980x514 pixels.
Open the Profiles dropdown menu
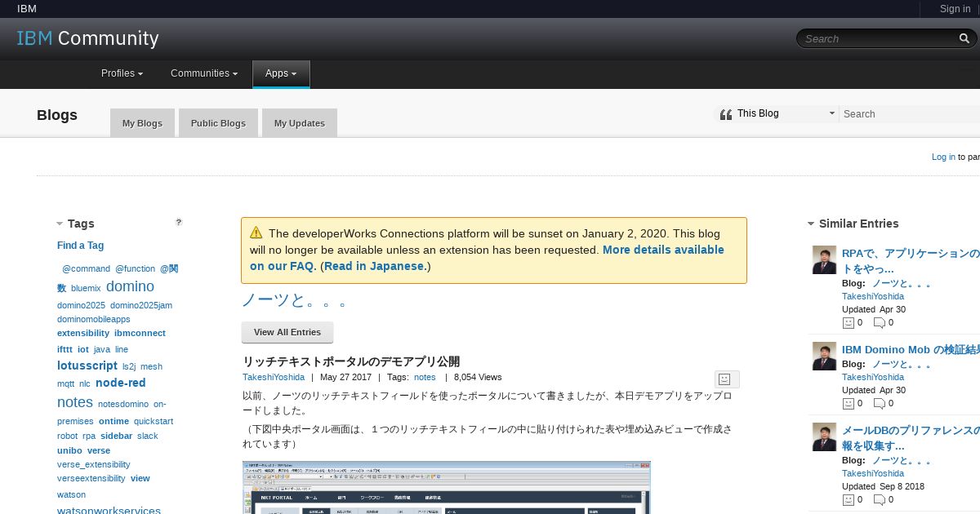(122, 73)
